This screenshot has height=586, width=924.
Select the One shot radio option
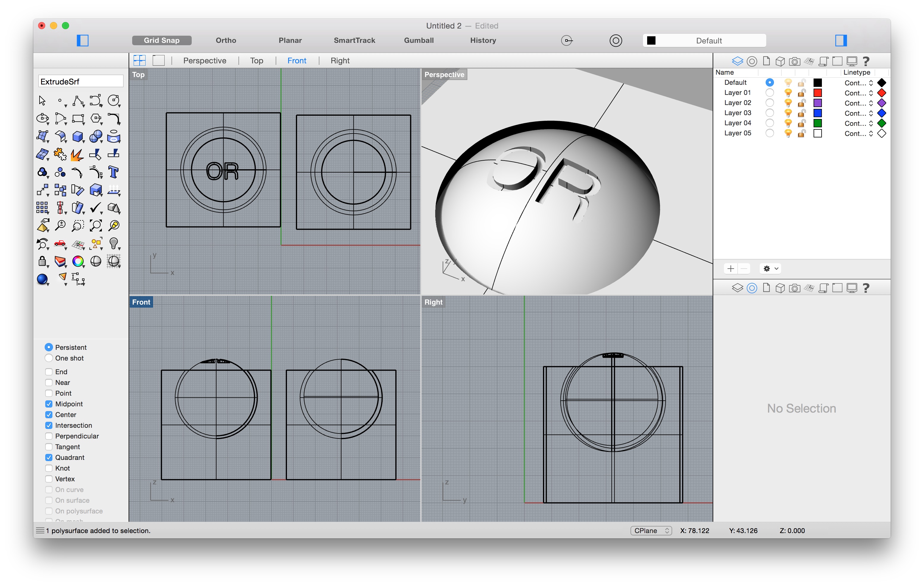49,358
